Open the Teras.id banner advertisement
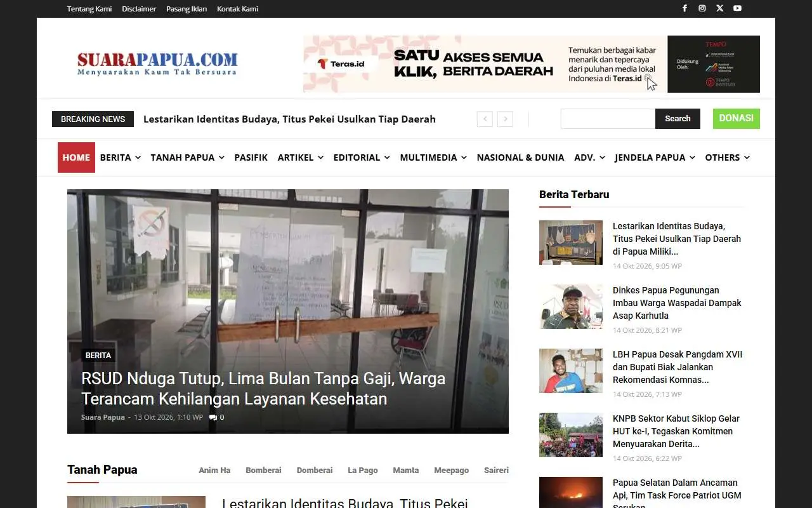 point(532,64)
